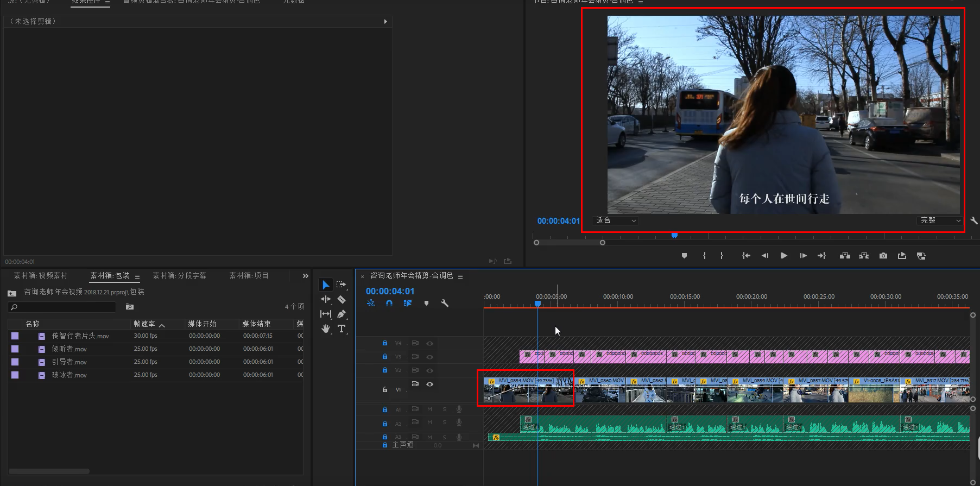Select the 素材箱: 包装 tab
The width and height of the screenshot is (980, 486).
click(110, 276)
